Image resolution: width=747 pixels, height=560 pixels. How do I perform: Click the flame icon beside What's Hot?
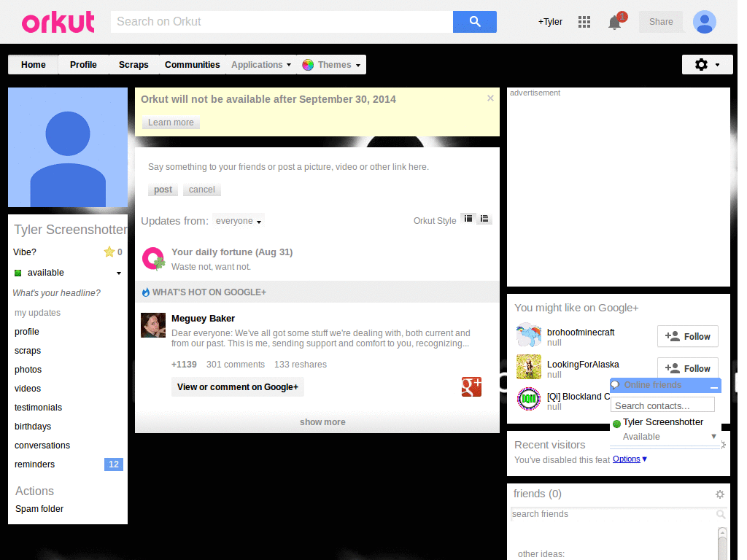[146, 292]
